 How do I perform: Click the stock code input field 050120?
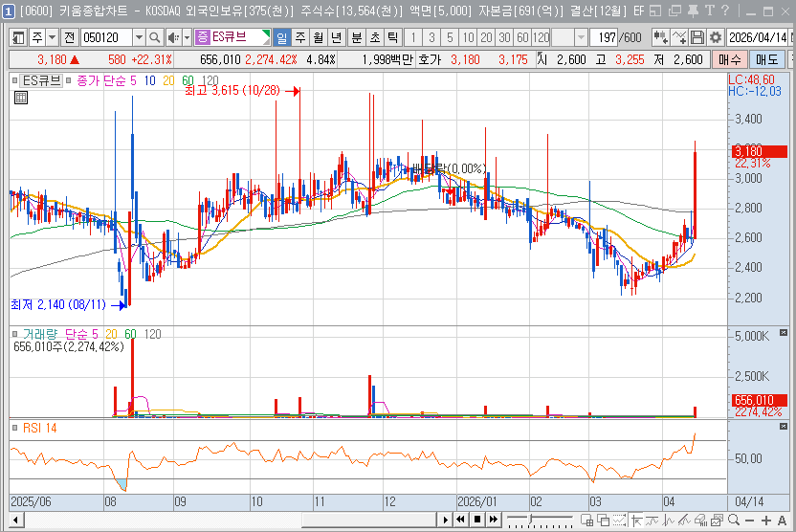point(106,37)
